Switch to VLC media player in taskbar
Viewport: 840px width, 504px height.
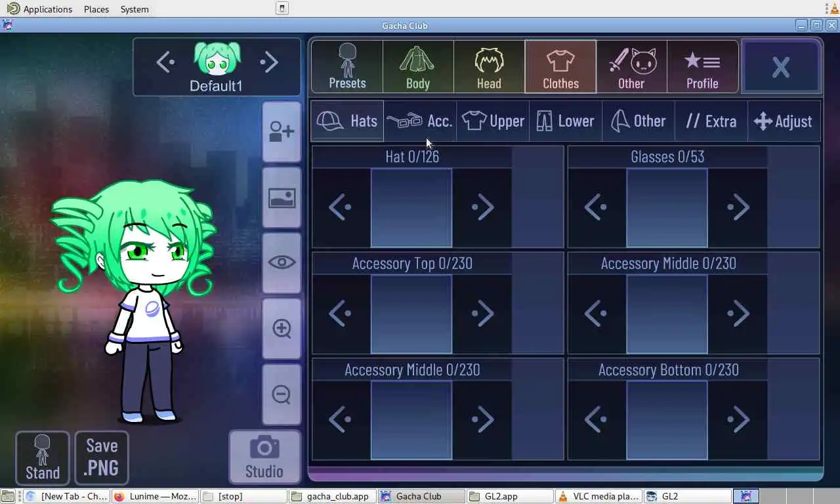(598, 496)
